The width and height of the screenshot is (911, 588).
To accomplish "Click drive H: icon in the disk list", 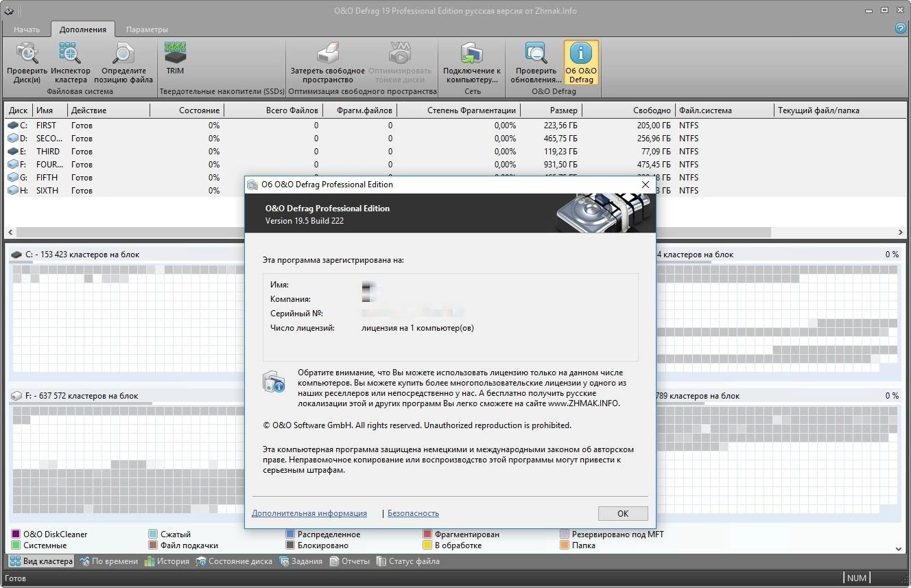I will (x=14, y=191).
